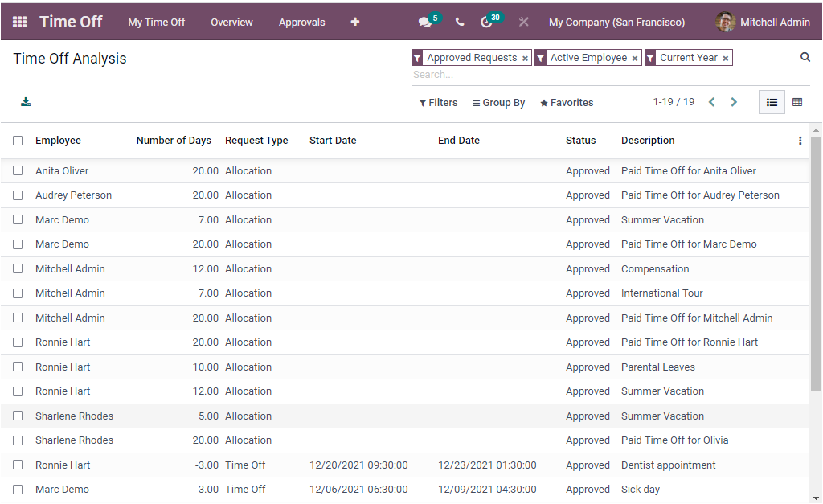Viewport: 823px width, 504px height.
Task: Open the Filters dropdown
Action: coord(438,102)
